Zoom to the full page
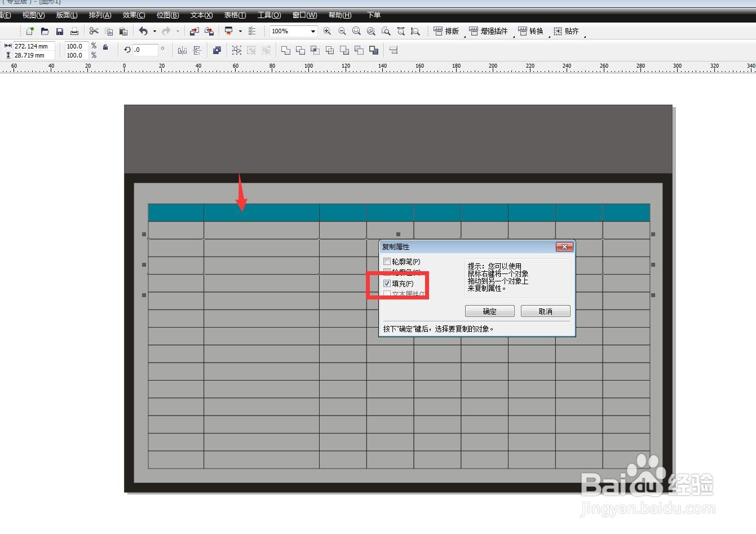 [x=386, y=32]
